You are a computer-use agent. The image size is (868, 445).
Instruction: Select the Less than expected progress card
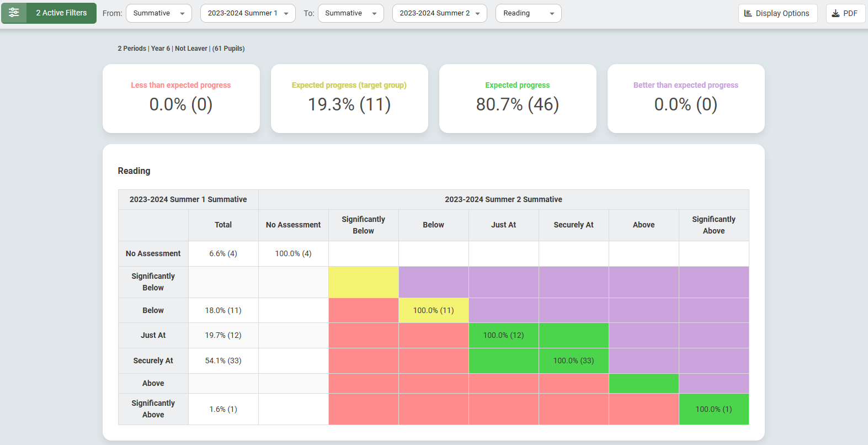coord(181,98)
